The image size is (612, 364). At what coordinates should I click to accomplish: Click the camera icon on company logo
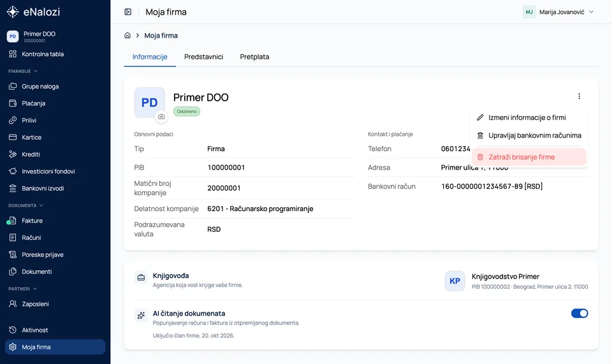pos(161,117)
